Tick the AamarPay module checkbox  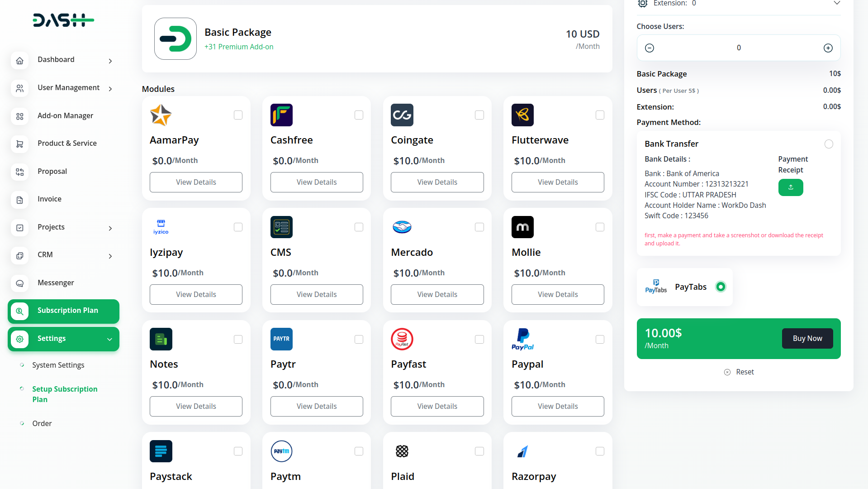point(238,115)
